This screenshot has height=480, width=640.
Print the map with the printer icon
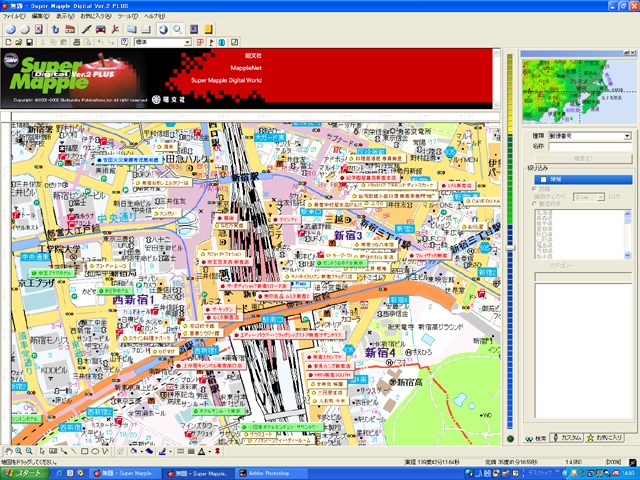pos(76,42)
